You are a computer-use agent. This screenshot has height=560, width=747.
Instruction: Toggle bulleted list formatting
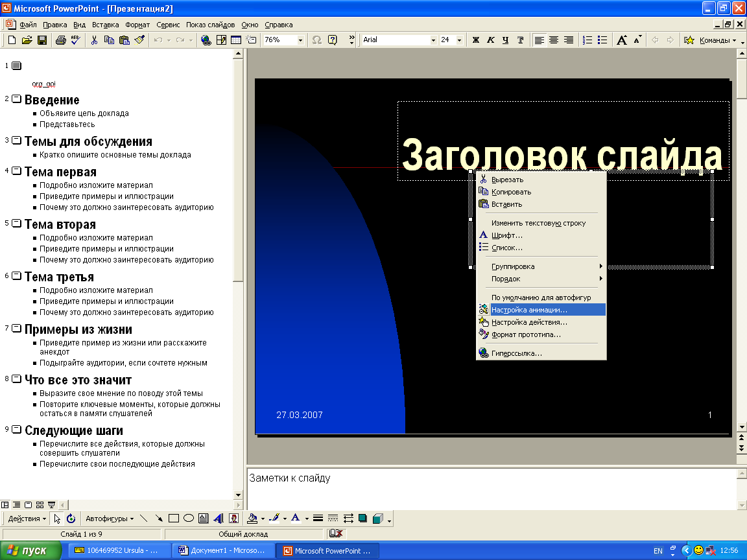click(x=602, y=40)
